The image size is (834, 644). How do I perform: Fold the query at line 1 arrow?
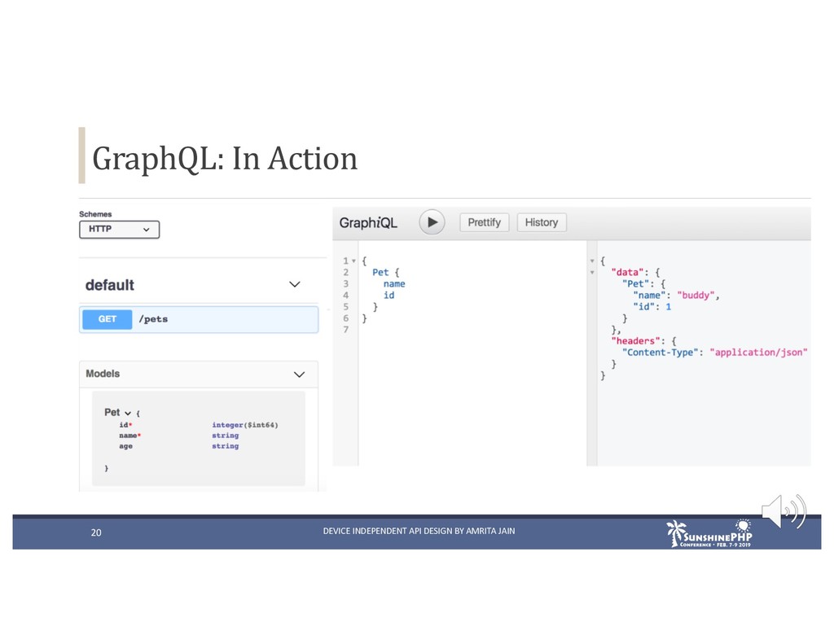[353, 261]
